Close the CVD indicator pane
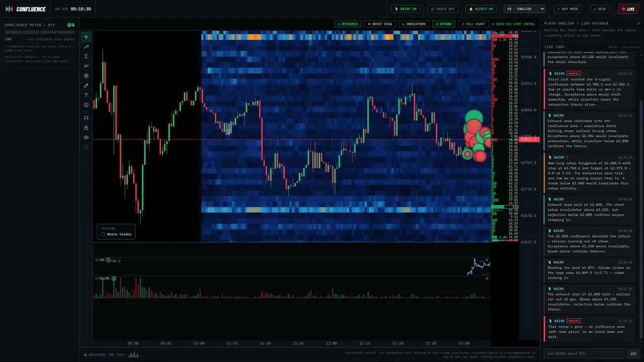The image size is (644, 362). point(487,260)
